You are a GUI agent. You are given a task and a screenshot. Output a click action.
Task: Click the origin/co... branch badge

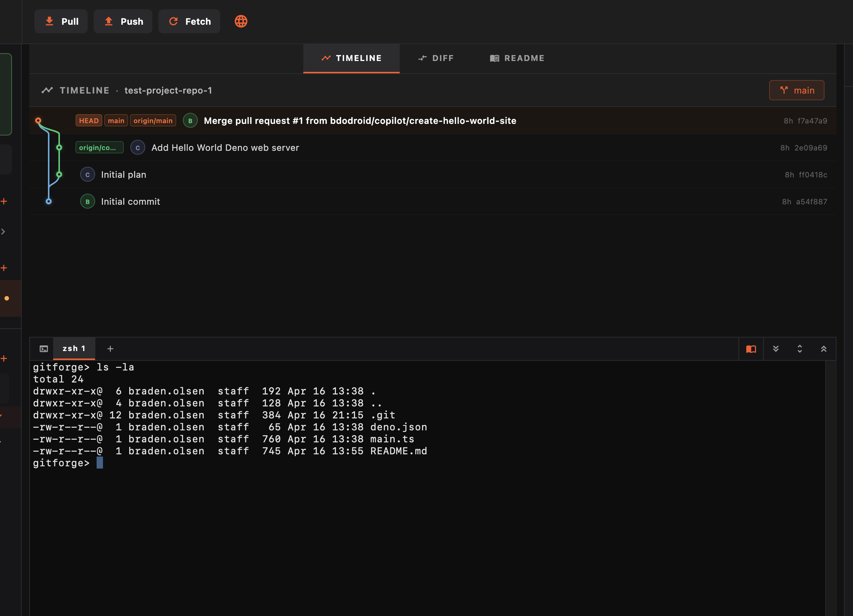coord(99,148)
